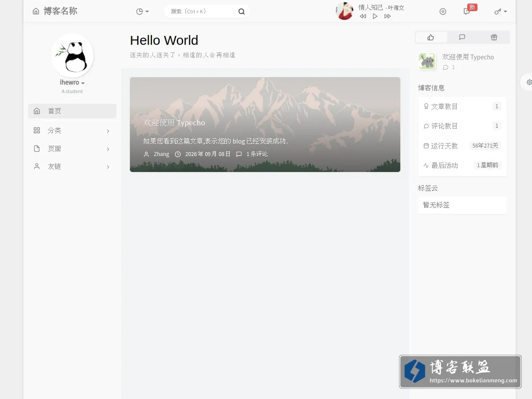The width and height of the screenshot is (532, 399).
Task: Click the sidebar popular post thumbnail
Action: pos(427,61)
